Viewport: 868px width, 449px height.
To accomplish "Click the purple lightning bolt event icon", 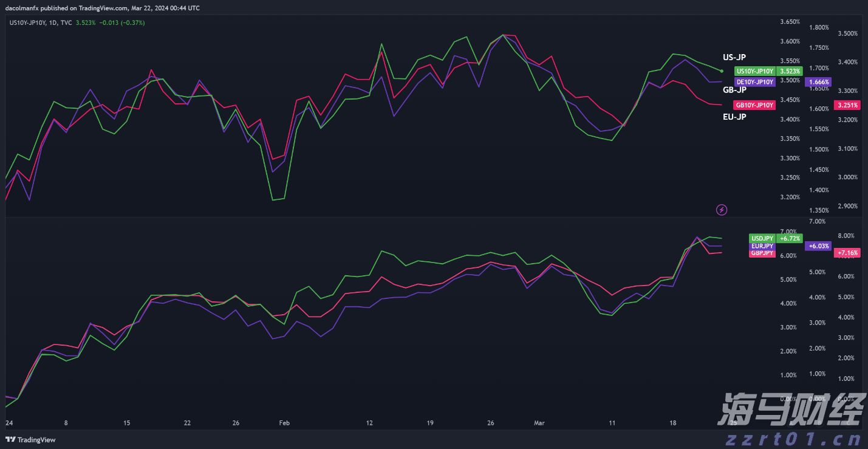I will 722,210.
